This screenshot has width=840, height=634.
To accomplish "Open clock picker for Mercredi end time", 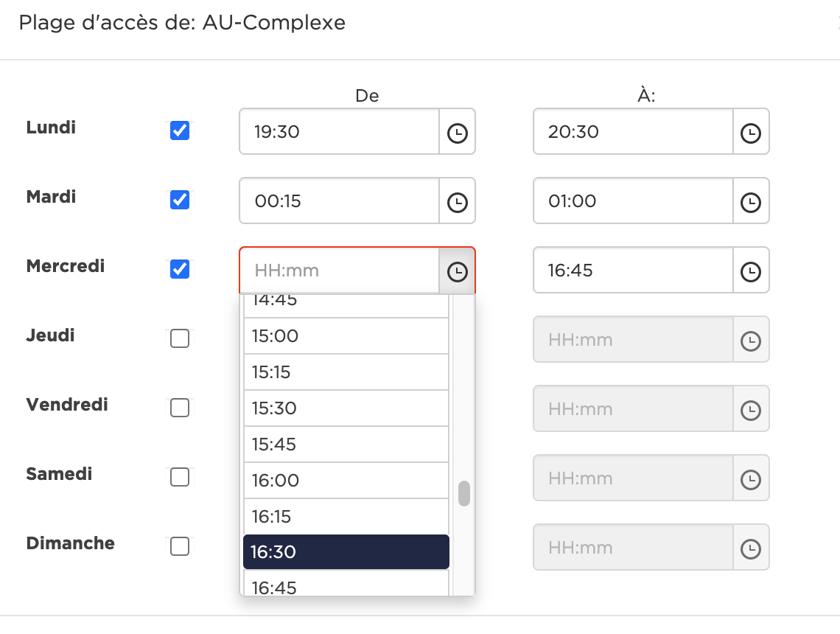I will coord(751,271).
